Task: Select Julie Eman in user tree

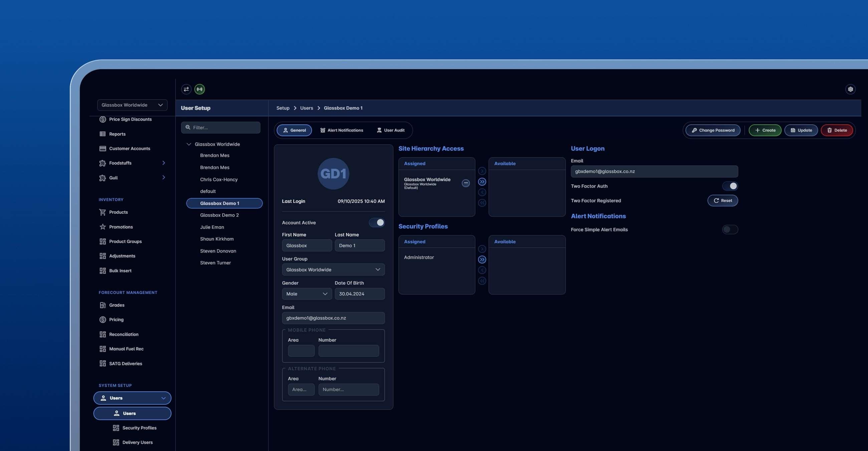Action: [x=212, y=228]
